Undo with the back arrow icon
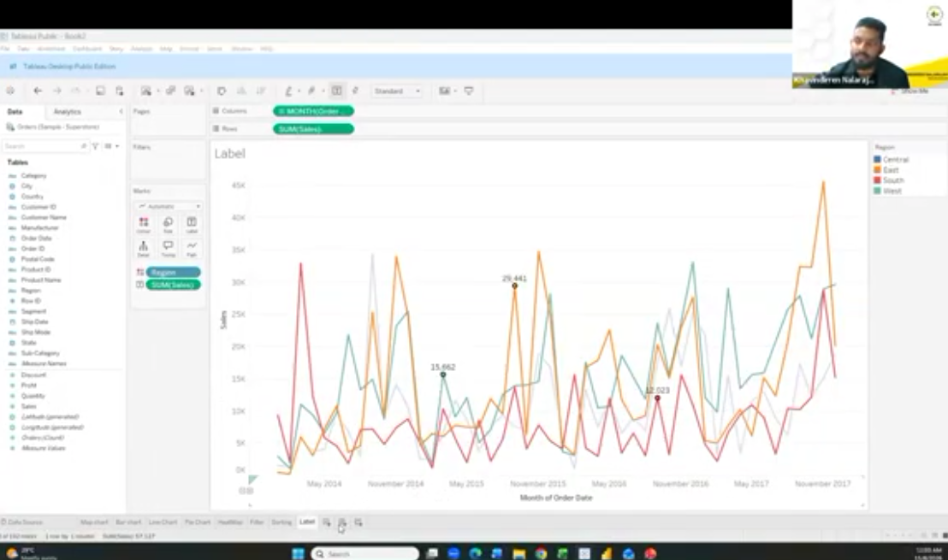The height and width of the screenshot is (560, 948). coord(38,91)
